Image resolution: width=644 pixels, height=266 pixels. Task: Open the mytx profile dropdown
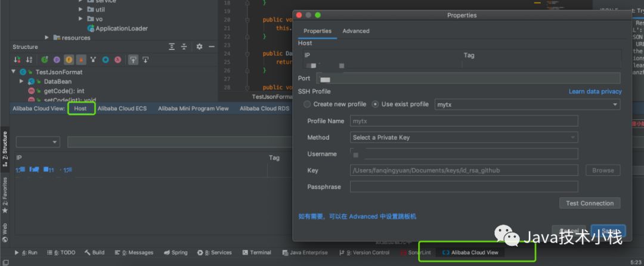tap(527, 104)
